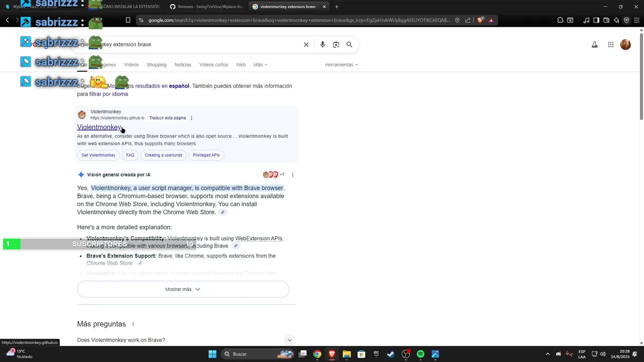Open FAQ sitelink chip
Image resolution: width=644 pixels, height=362 pixels.
coord(130,155)
